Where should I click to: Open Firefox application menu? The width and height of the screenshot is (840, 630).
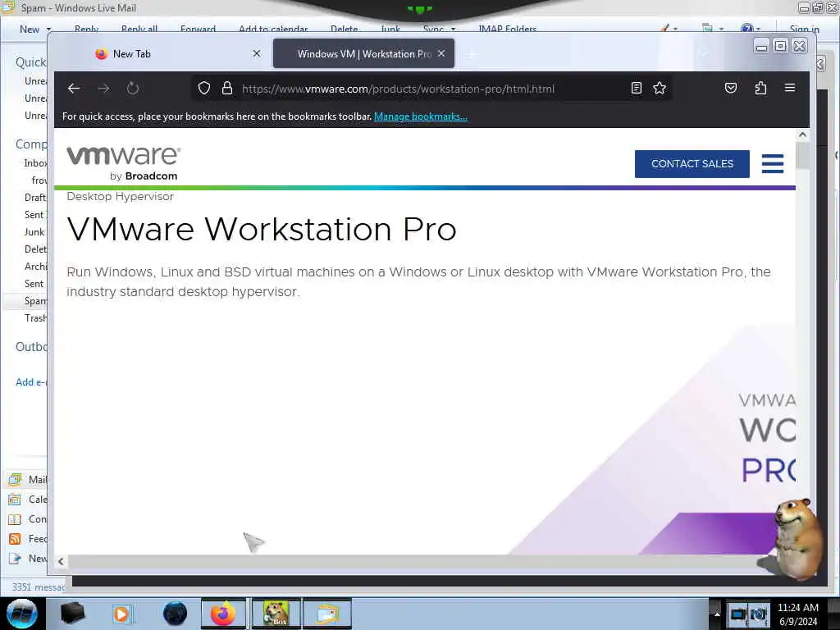790,88
